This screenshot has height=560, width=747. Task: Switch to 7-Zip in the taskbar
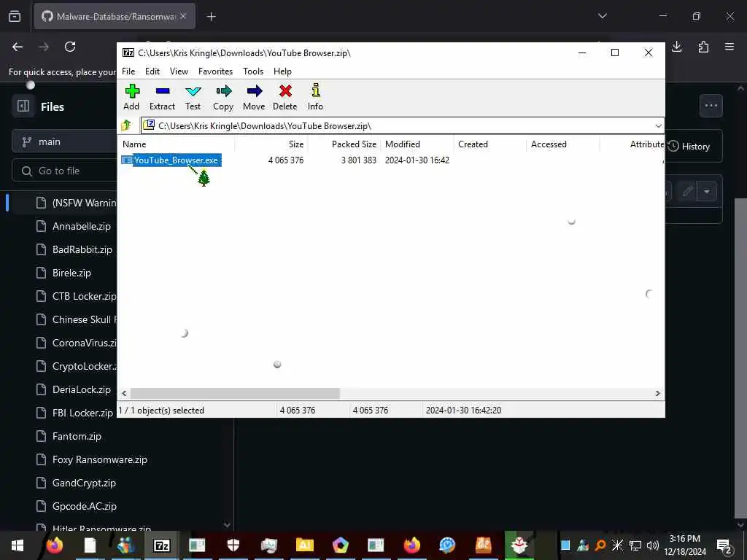pyautogui.click(x=161, y=545)
